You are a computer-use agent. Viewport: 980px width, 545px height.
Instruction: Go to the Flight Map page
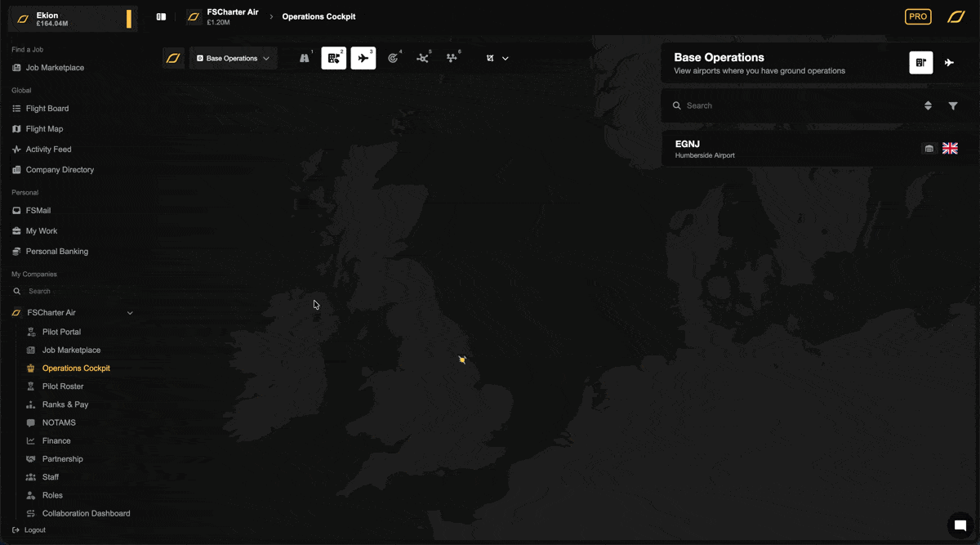click(x=44, y=129)
